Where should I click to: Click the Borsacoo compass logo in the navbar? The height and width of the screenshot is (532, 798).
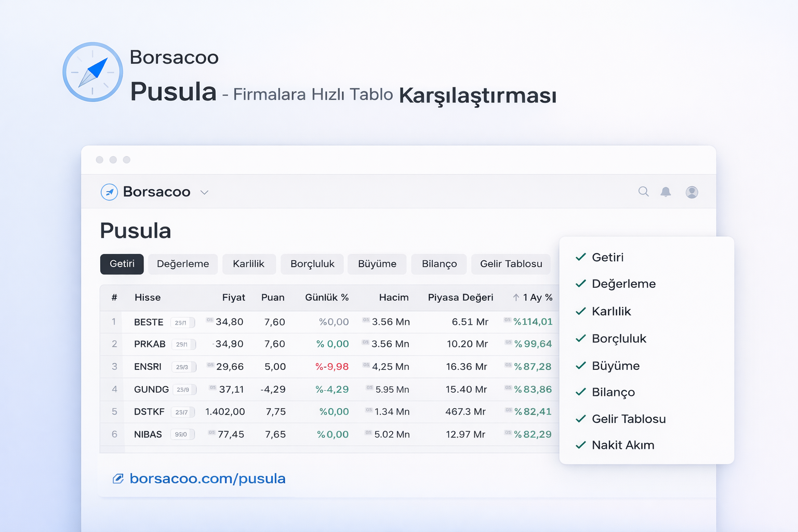coord(109,192)
